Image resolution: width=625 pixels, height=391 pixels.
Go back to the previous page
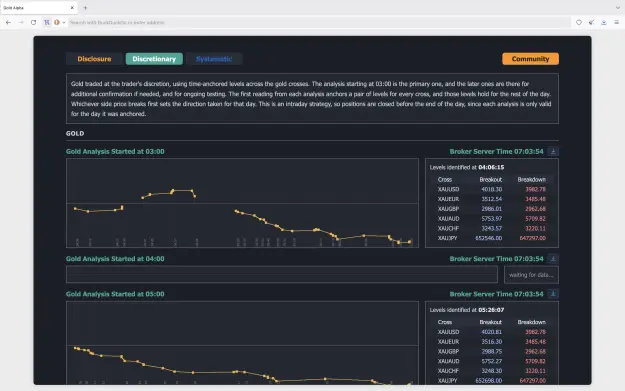click(8, 22)
